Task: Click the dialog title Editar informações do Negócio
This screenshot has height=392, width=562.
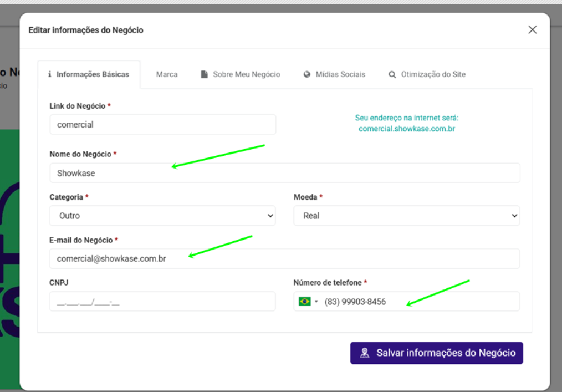Action: click(86, 30)
